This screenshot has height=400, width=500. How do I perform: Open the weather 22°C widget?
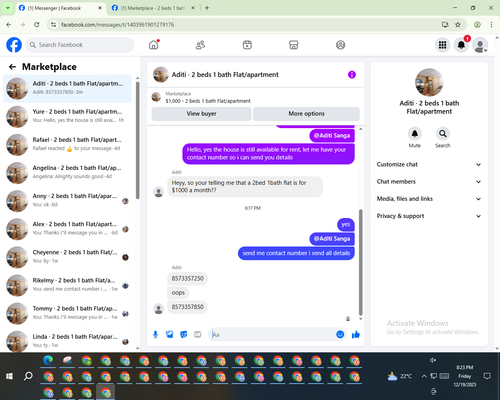tap(399, 376)
